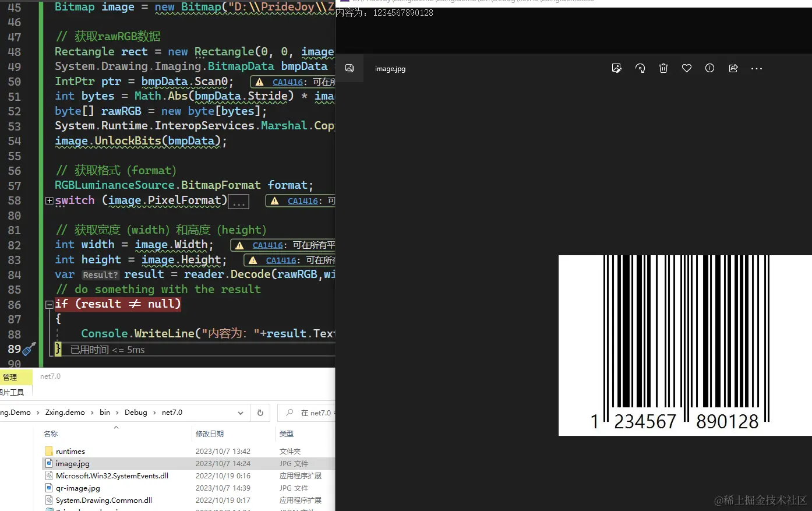Click the bin breadcrumb segment

(x=105, y=413)
